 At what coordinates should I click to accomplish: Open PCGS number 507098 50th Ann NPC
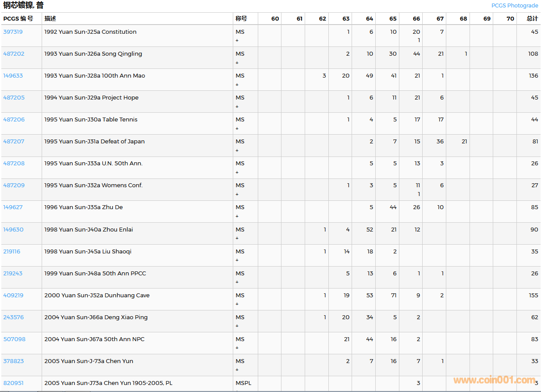tap(14, 339)
